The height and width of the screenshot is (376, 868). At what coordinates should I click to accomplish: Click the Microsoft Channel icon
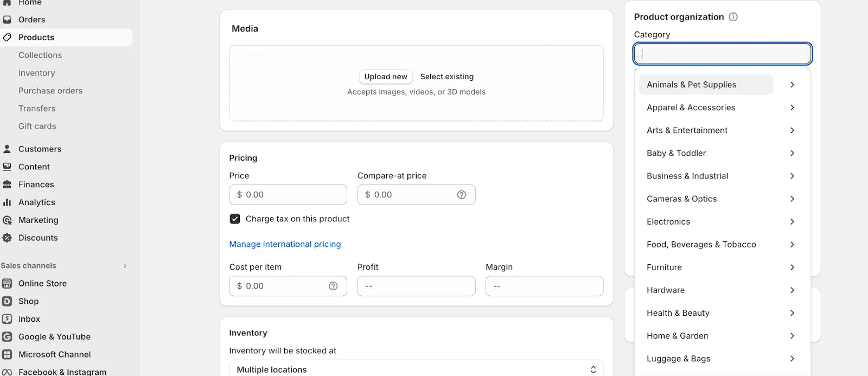(7, 354)
